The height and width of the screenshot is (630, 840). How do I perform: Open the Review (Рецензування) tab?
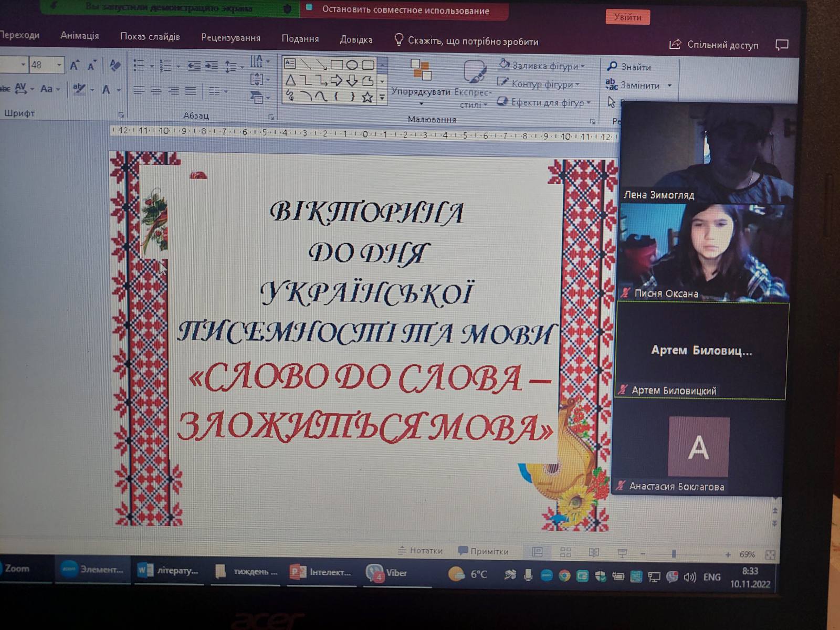[230, 38]
